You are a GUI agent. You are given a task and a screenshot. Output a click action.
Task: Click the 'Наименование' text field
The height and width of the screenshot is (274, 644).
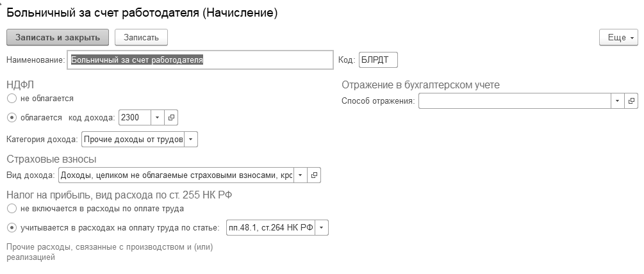point(200,60)
